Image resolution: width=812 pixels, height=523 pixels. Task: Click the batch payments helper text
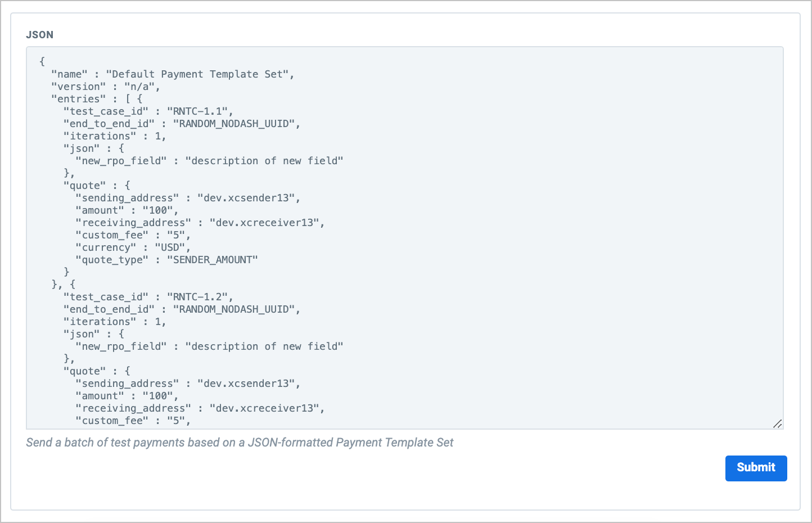[x=240, y=443]
